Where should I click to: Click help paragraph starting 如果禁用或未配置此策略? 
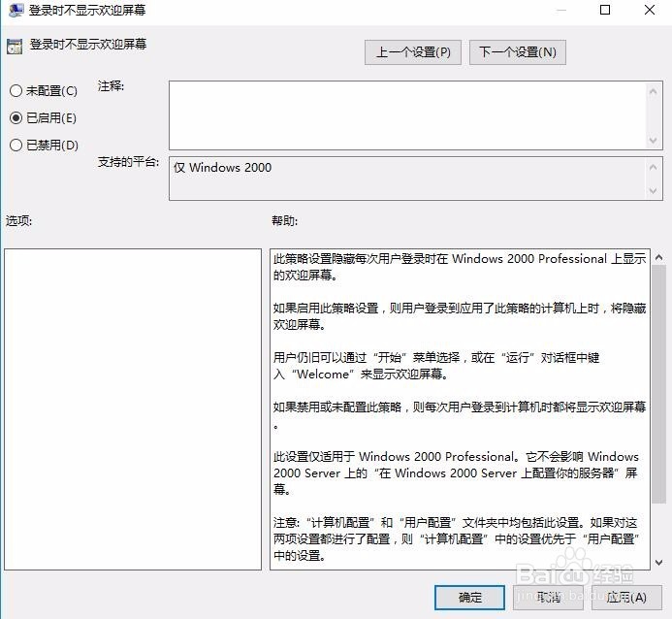point(460,415)
